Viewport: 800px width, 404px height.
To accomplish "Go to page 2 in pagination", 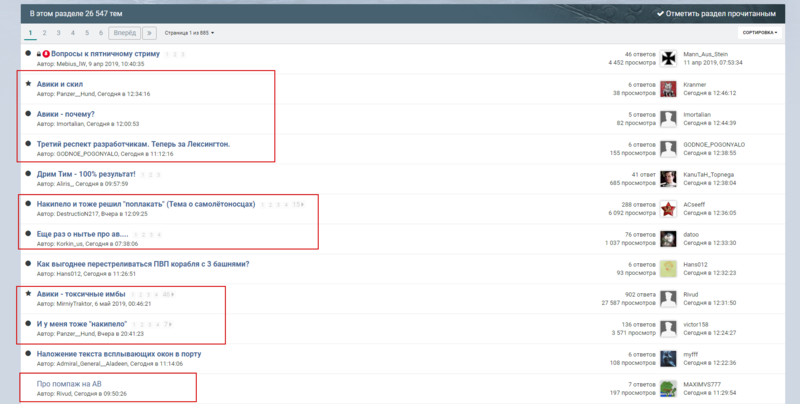I will click(47, 32).
